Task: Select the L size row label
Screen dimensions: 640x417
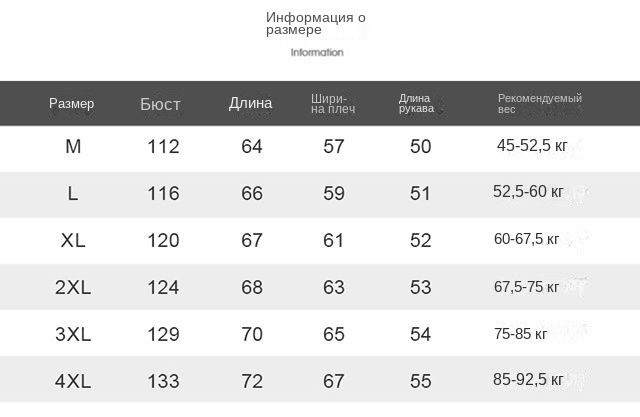Action: point(73,193)
